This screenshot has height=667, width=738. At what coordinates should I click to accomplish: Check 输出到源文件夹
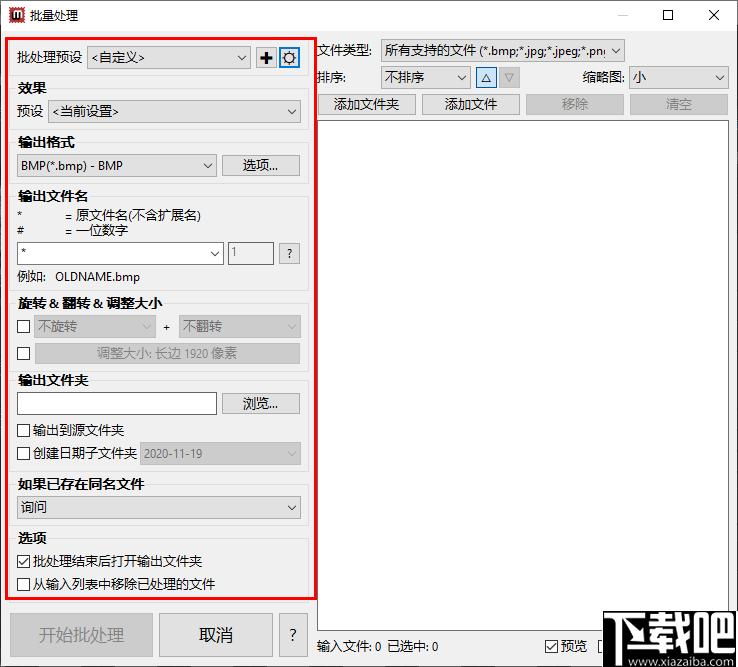click(24, 430)
